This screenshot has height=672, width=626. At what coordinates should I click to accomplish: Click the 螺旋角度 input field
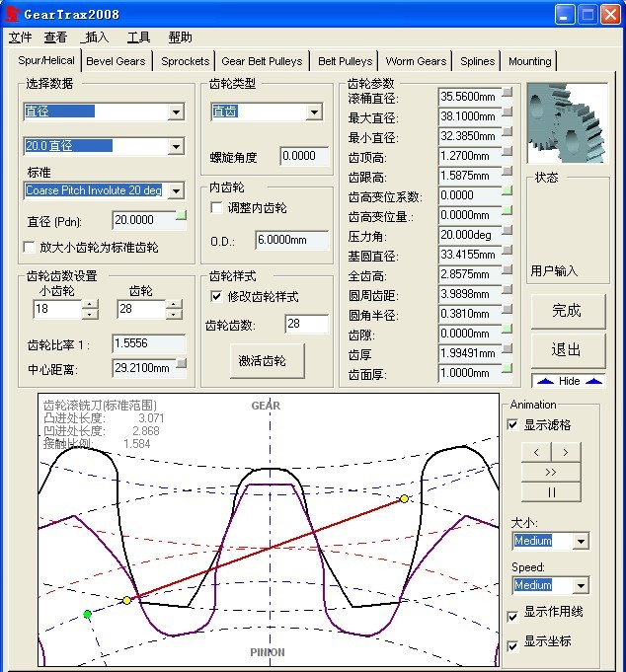tap(304, 156)
